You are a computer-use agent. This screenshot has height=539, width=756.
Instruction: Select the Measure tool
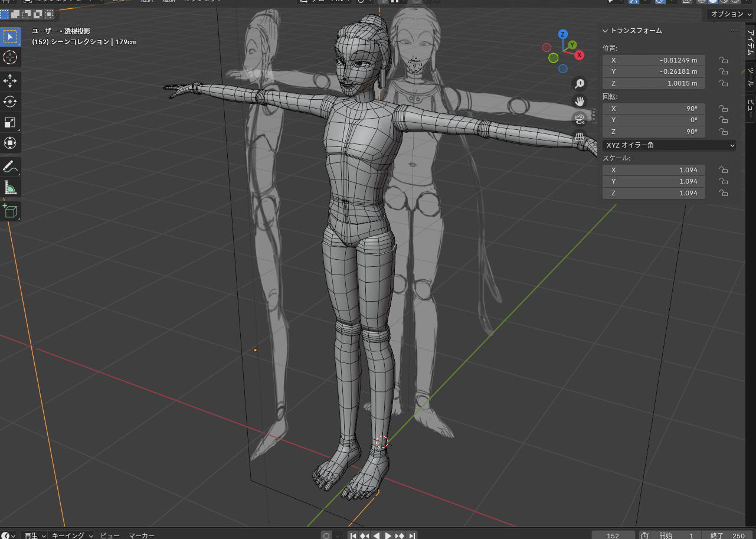point(10,188)
